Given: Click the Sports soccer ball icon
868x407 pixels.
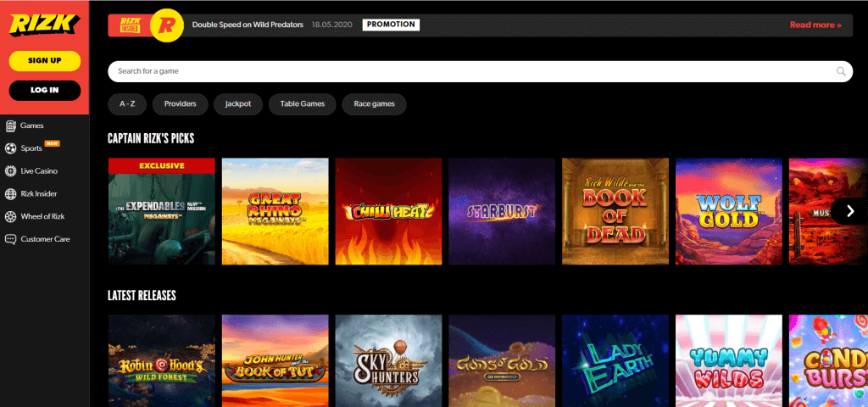Looking at the screenshot, I should 10,148.
